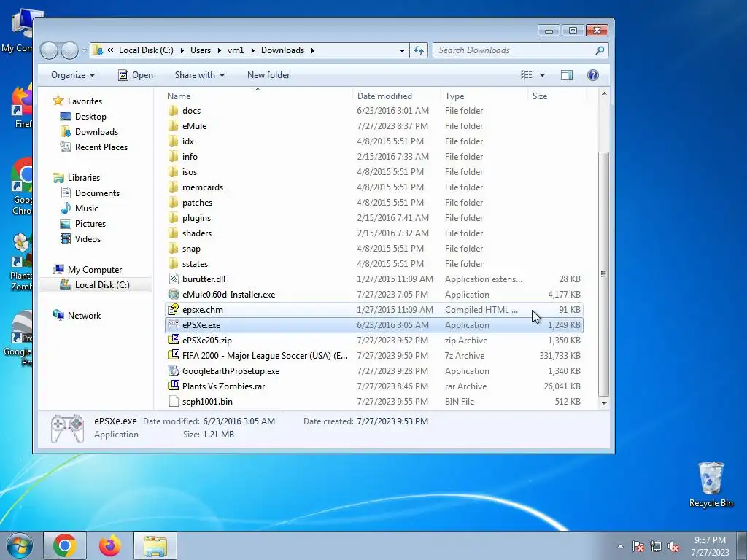Click Open in the toolbar
Image resolution: width=747 pixels, height=560 pixels.
136,75
